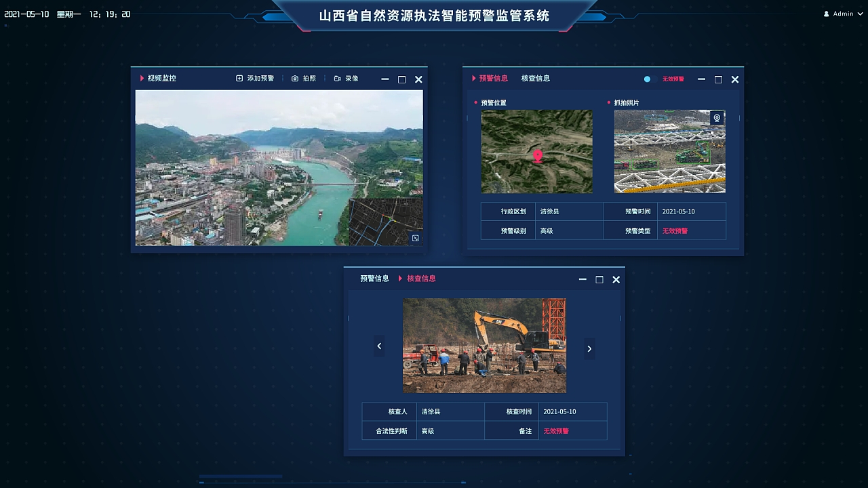
Task: Show previous photo with left arrow
Action: click(x=379, y=346)
